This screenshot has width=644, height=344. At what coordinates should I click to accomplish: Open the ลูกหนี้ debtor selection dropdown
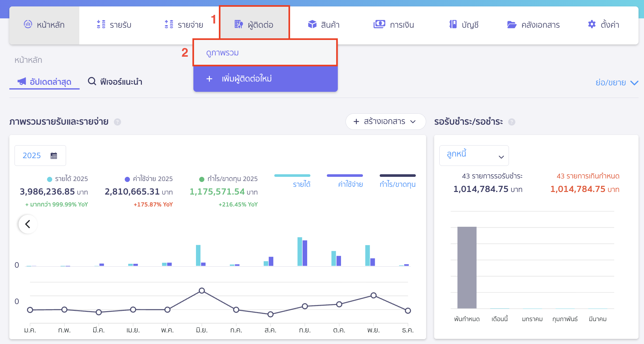click(x=473, y=156)
